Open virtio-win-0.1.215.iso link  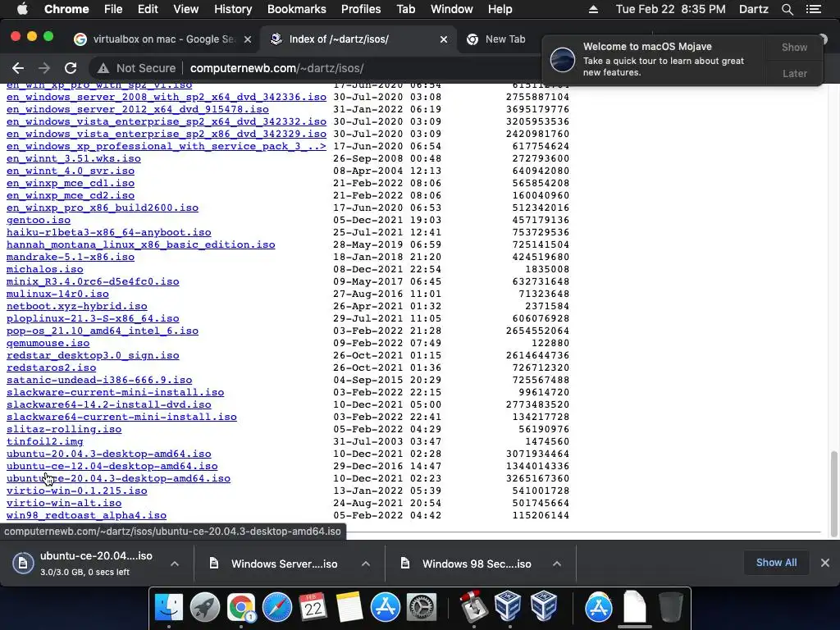(x=76, y=491)
